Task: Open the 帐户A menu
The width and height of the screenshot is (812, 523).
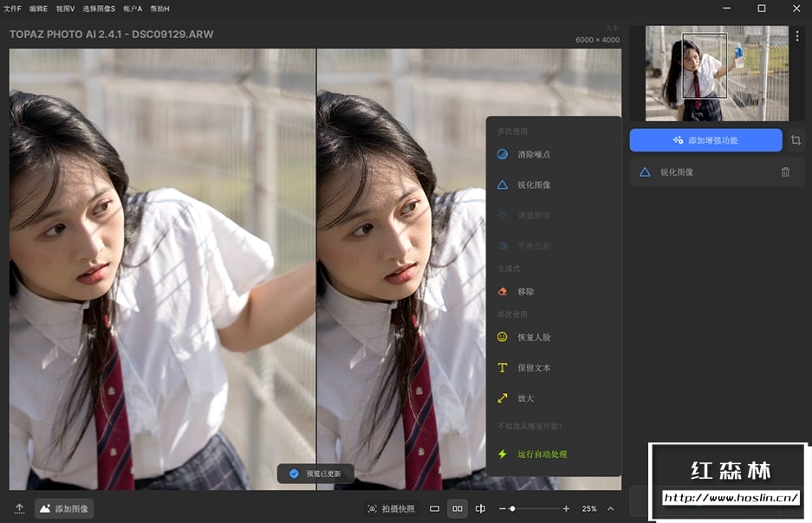Action: coord(133,9)
